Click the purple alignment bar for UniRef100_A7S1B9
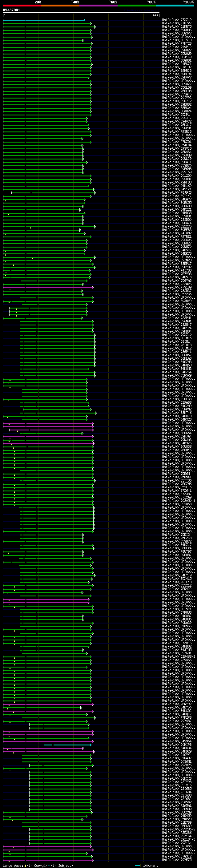This screenshot has height=868, width=197. pyautogui.click(x=48, y=287)
